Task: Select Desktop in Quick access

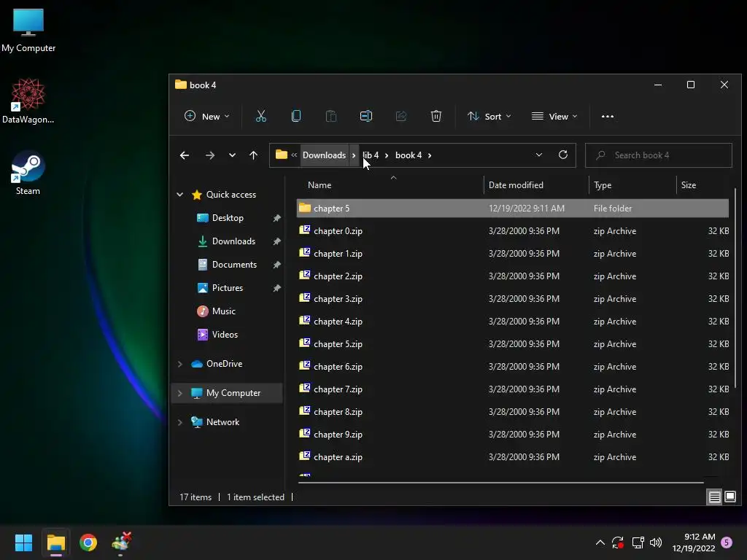Action: [228, 218]
